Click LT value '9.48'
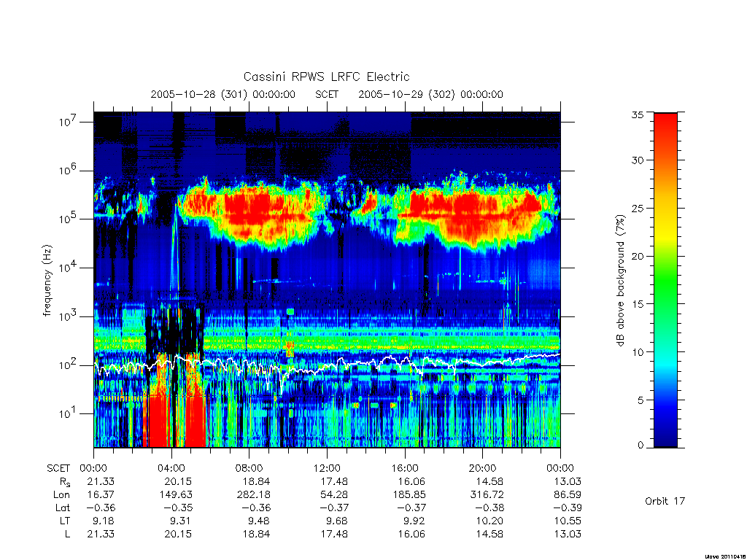 pyautogui.click(x=259, y=521)
